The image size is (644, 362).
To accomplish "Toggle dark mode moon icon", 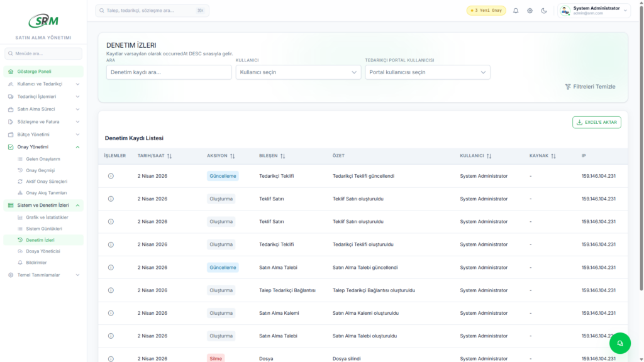I will pyautogui.click(x=544, y=11).
